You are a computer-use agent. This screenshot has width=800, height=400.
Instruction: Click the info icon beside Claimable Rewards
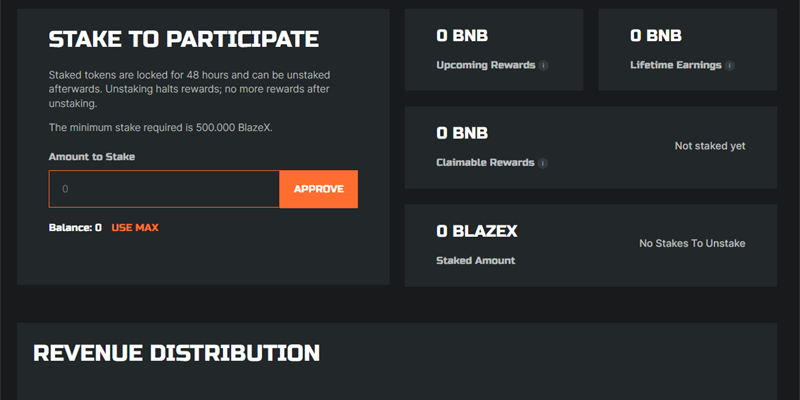[x=543, y=163]
